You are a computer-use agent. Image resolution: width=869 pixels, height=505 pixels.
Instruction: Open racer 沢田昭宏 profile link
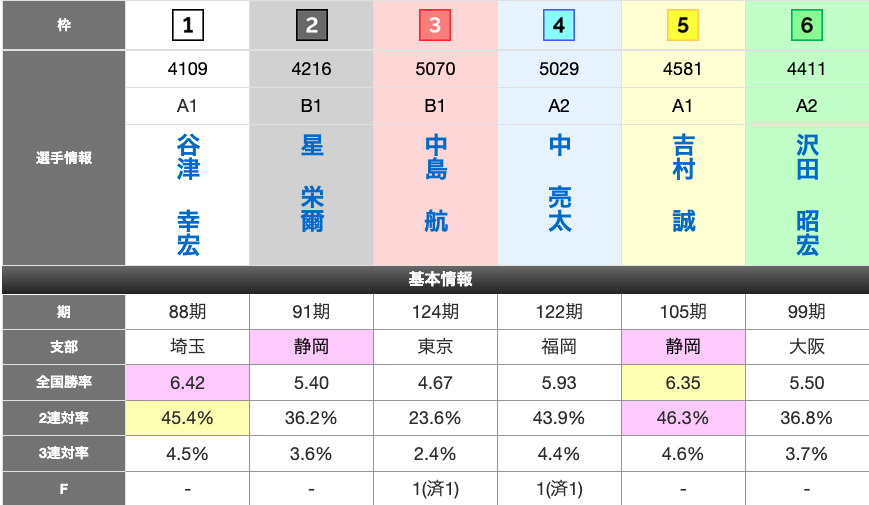coord(807,195)
